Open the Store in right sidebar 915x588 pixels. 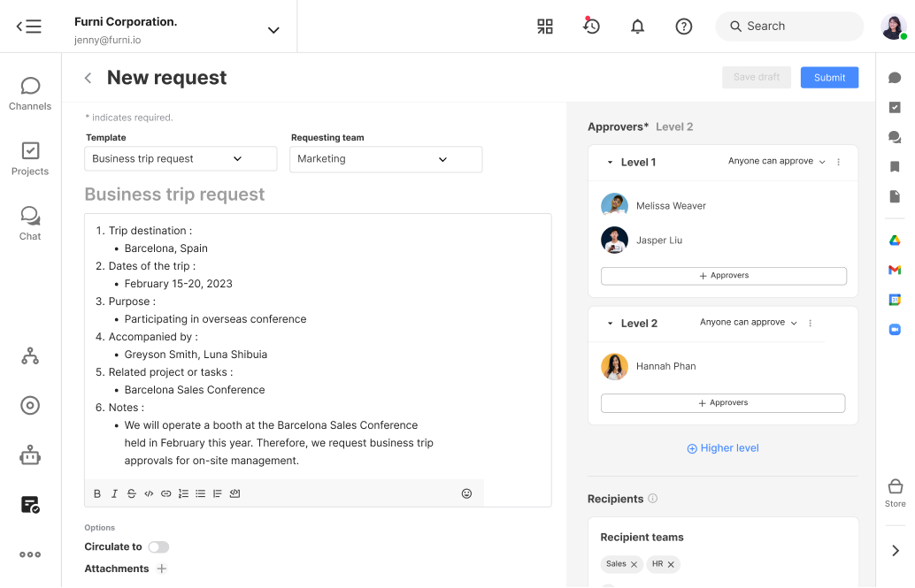[x=895, y=492]
